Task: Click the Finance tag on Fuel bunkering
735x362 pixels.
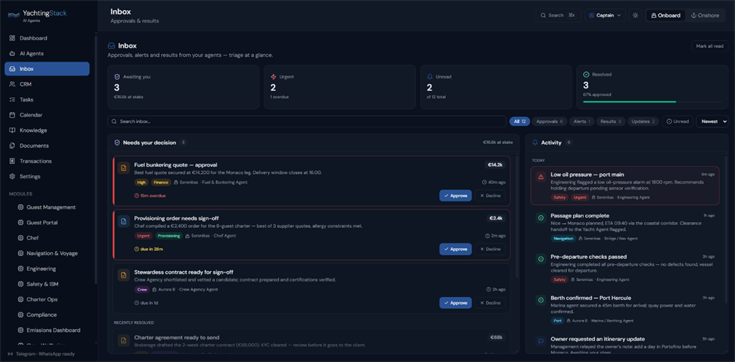Action: 160,182
